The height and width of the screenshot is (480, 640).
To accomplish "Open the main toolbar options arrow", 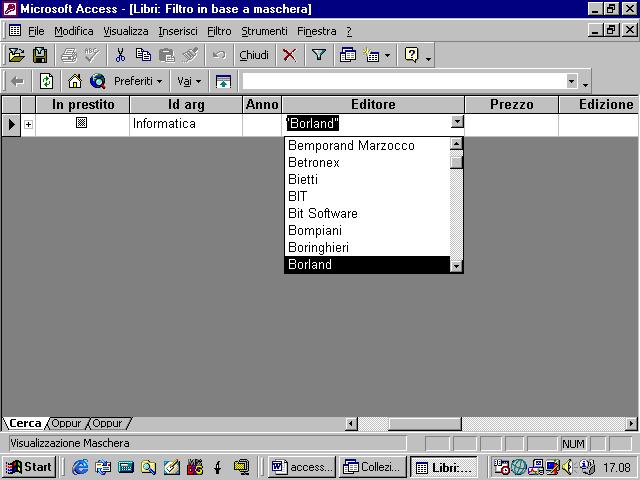I will [x=428, y=59].
